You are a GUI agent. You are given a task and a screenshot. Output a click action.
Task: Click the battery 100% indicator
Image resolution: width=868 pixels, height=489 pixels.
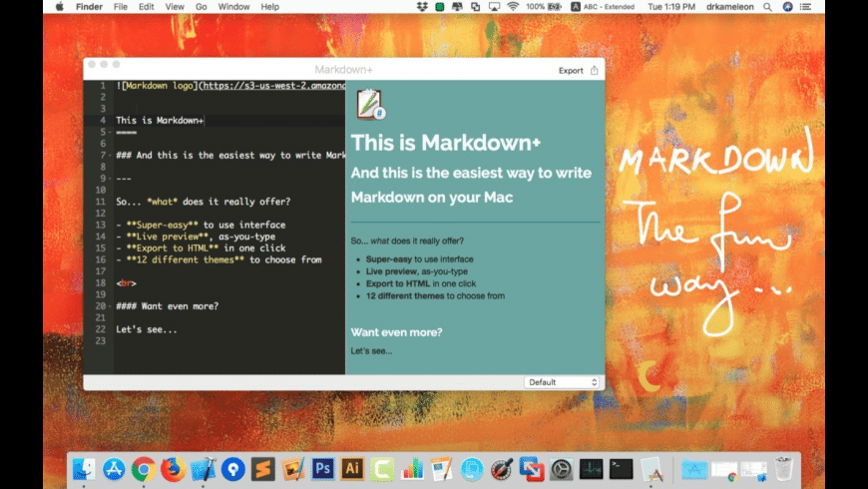point(544,7)
